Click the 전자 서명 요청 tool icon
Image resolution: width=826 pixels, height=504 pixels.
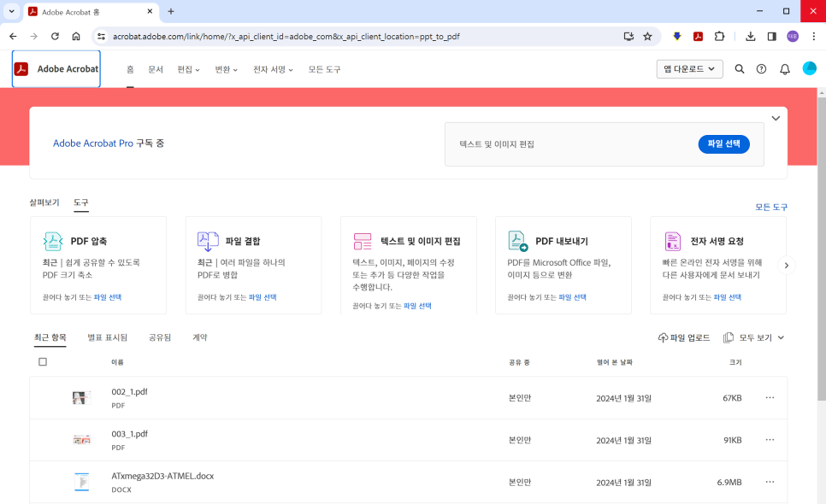pyautogui.click(x=673, y=241)
